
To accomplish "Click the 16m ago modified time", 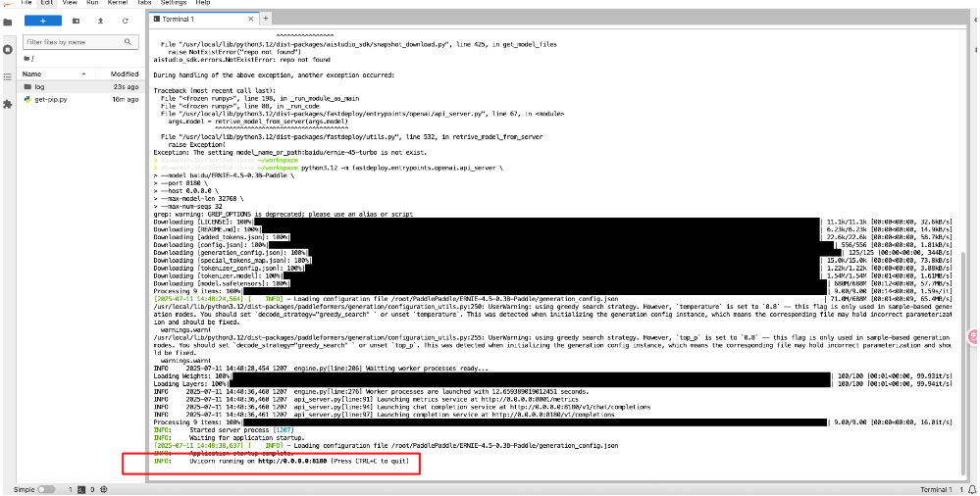I will (x=126, y=99).
